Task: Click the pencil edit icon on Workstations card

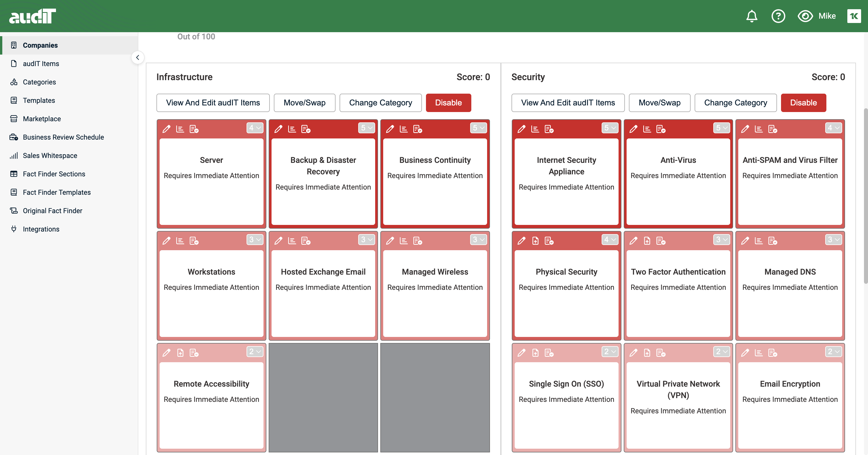Action: 166,240
